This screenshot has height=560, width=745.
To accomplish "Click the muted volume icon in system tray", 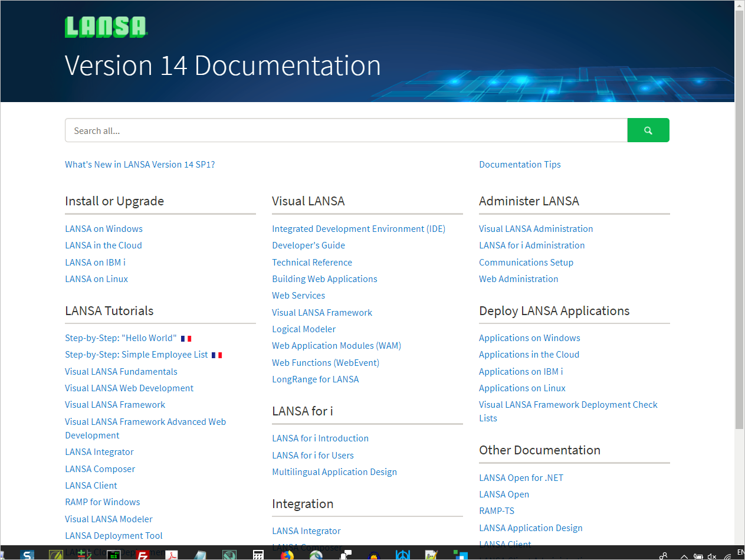I will tap(712, 556).
